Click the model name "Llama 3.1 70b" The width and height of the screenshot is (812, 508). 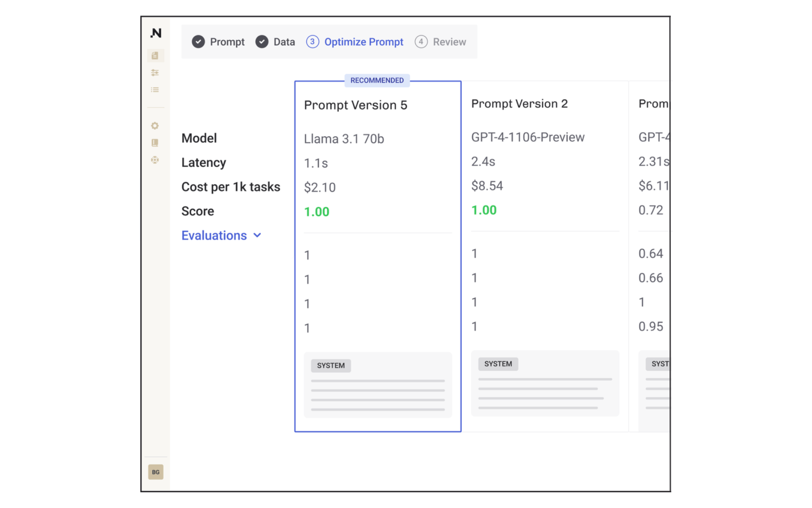(x=344, y=139)
